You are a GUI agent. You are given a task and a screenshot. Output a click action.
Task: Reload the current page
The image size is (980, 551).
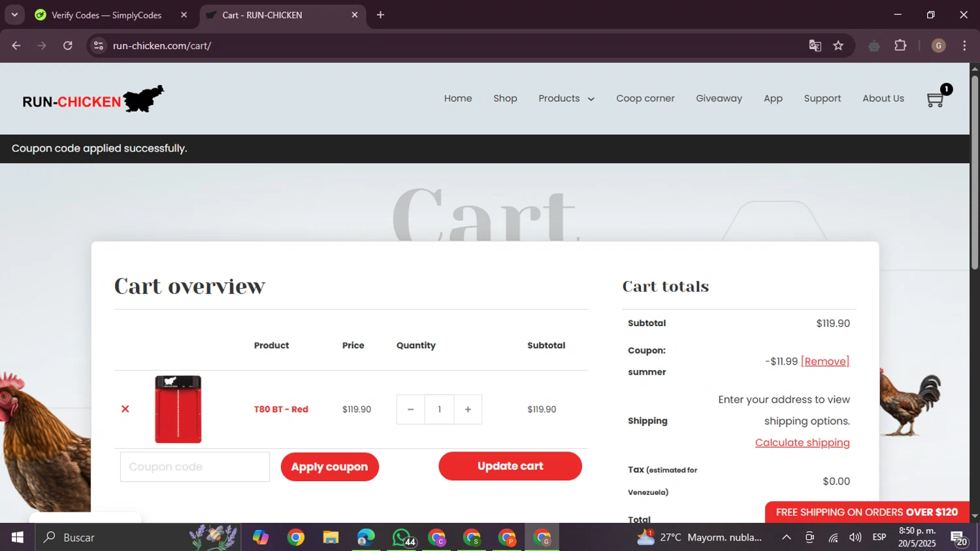68,46
